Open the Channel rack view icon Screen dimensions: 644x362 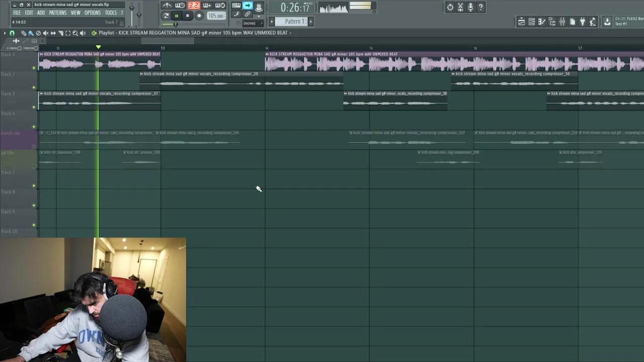click(x=531, y=22)
